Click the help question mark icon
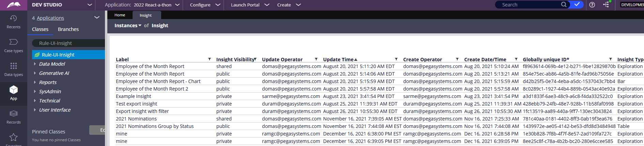 (592, 5)
